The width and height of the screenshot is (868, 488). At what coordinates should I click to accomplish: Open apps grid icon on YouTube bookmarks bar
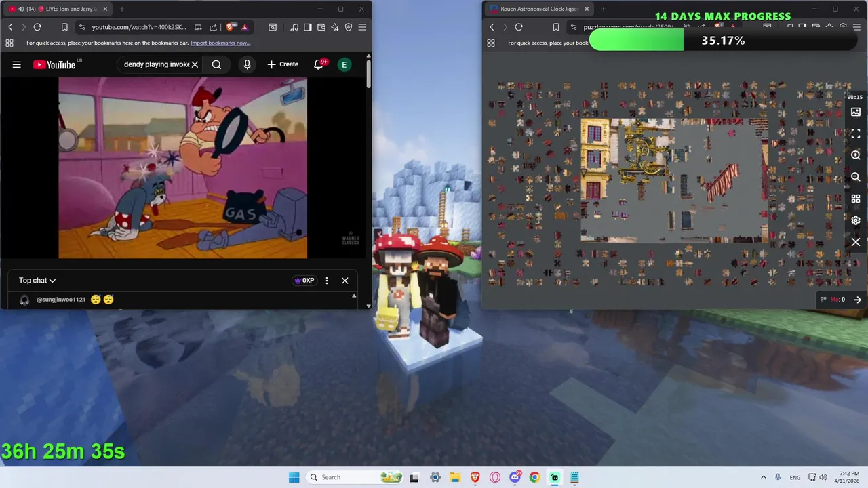(x=9, y=43)
